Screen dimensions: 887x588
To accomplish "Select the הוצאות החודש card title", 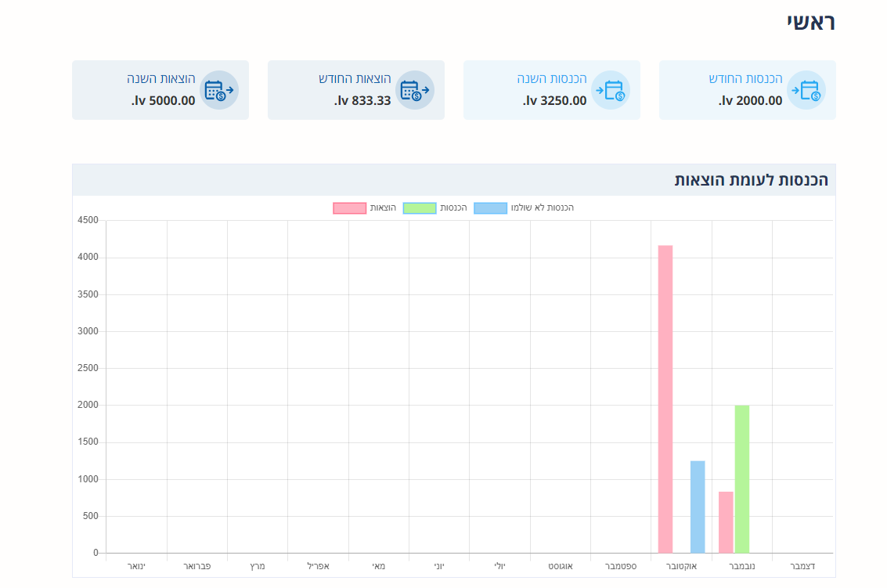I will [355, 79].
